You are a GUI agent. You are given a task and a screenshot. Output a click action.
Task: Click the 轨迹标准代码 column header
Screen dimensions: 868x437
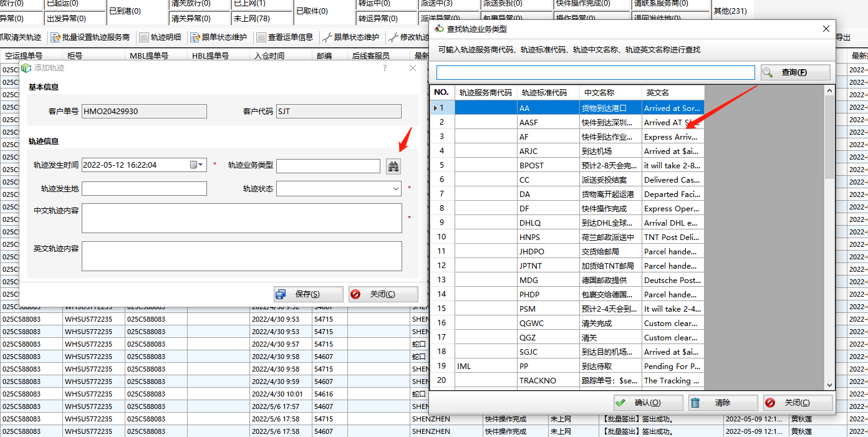(548, 92)
